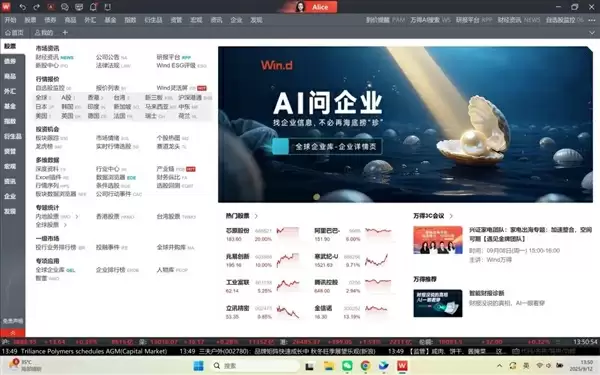
Task: Select 指数 in the left sidebar
Action: tap(10, 121)
